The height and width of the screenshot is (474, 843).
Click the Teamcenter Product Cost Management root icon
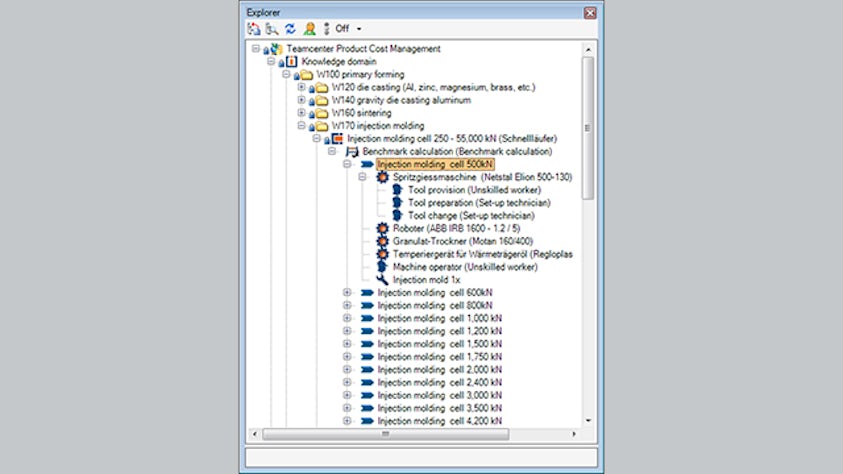tap(277, 49)
